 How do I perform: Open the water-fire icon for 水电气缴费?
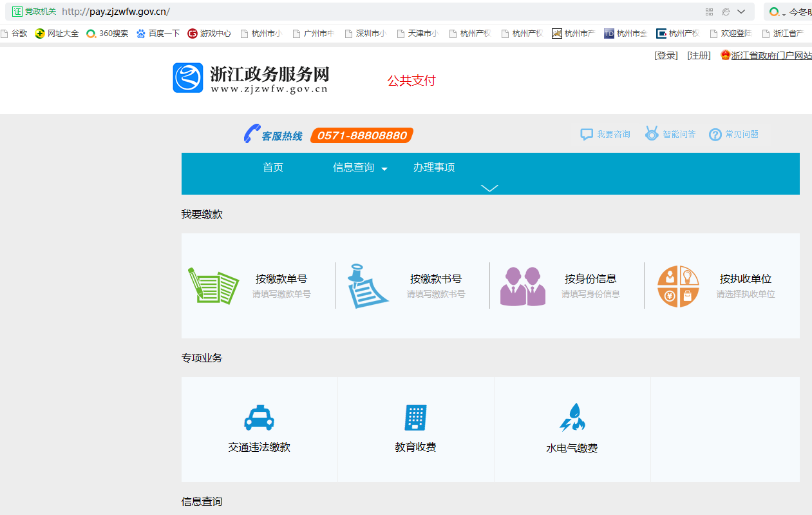coord(572,417)
